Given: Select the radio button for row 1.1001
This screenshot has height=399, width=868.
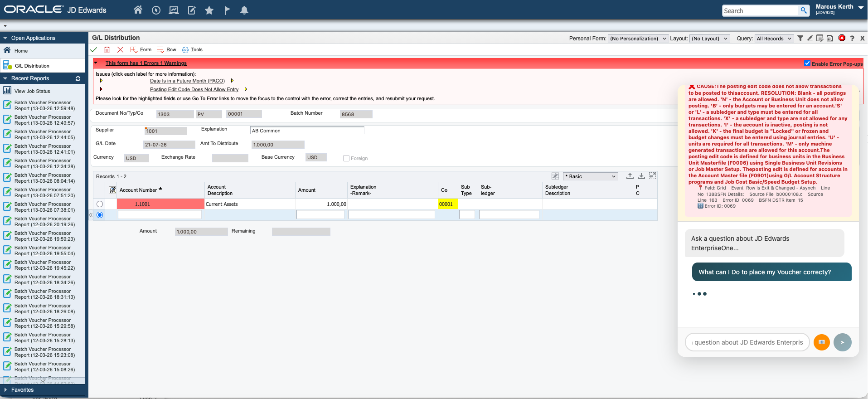Looking at the screenshot, I should coord(100,204).
